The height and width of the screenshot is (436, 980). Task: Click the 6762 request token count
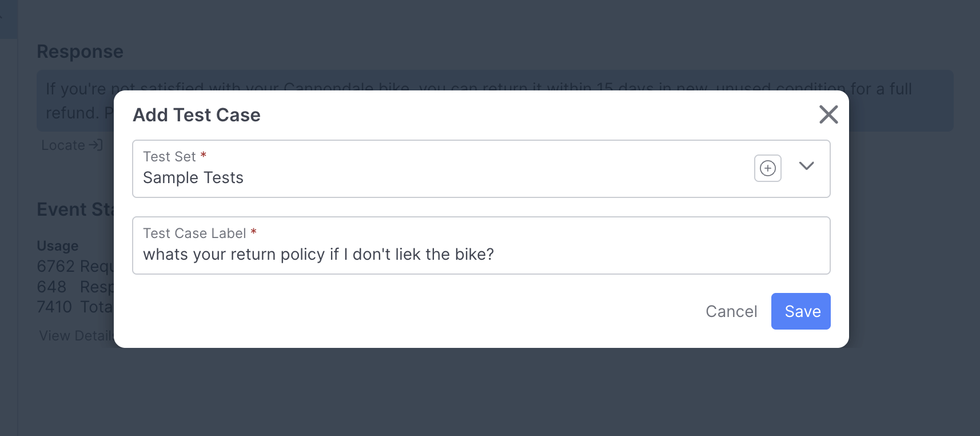click(55, 267)
